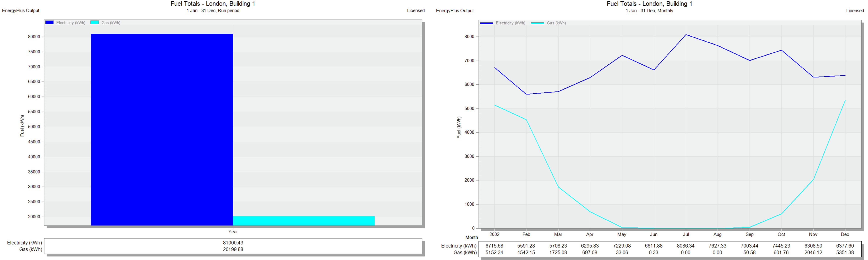Click the February gas value 4542.15

coord(526,253)
